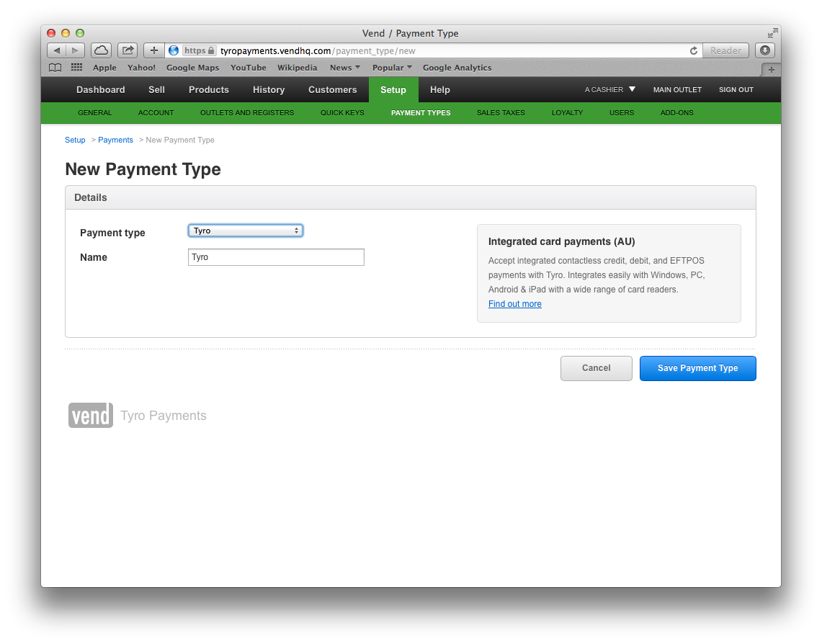Show bookmarks via the open-book icon

click(x=55, y=67)
